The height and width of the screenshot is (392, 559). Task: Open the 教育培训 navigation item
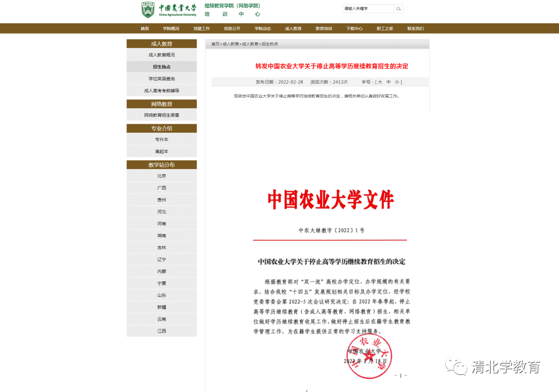pyautogui.click(x=323, y=28)
